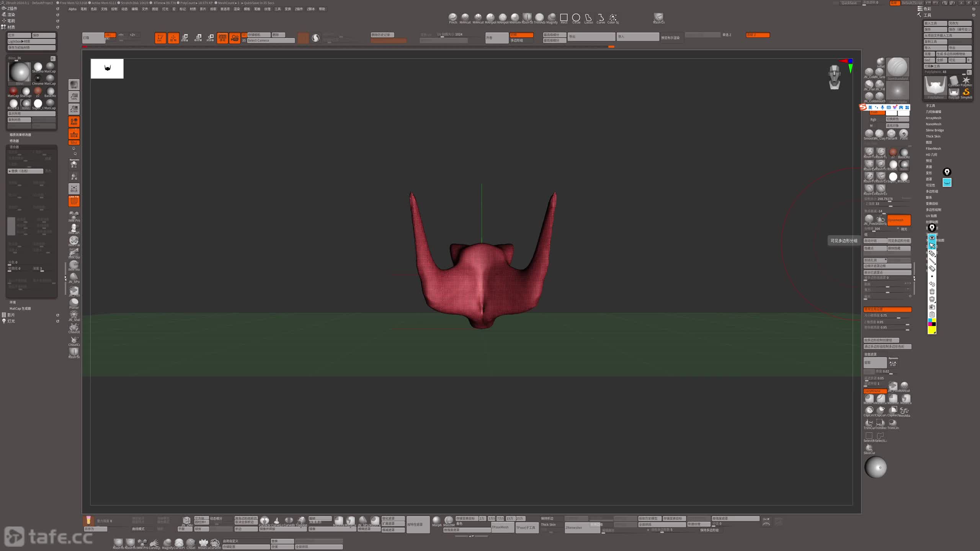Image resolution: width=980 pixels, height=551 pixels.
Task: Select the Circle stroke shape icon
Action: click(x=576, y=18)
